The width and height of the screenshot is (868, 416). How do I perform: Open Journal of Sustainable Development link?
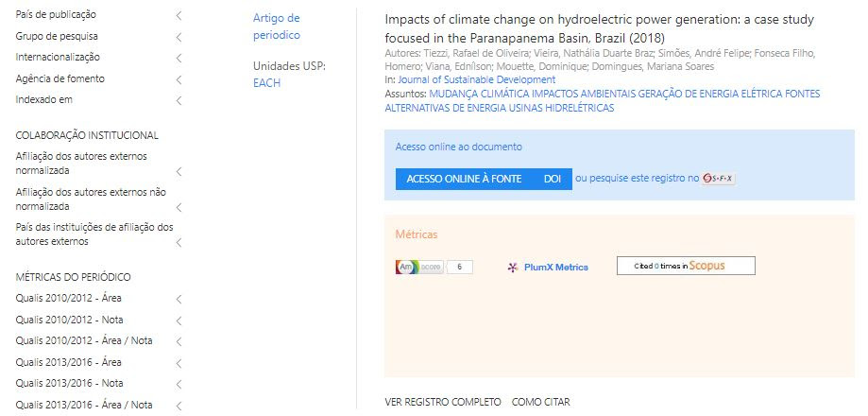[x=477, y=79]
